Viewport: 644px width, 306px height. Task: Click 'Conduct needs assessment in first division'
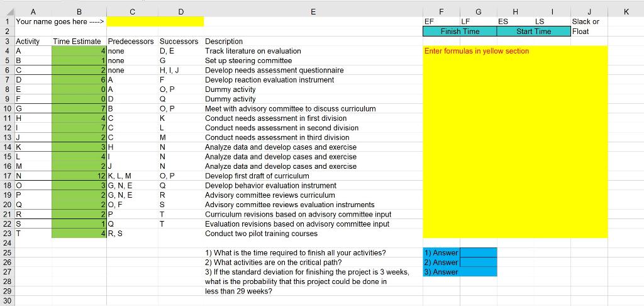[x=313, y=118]
